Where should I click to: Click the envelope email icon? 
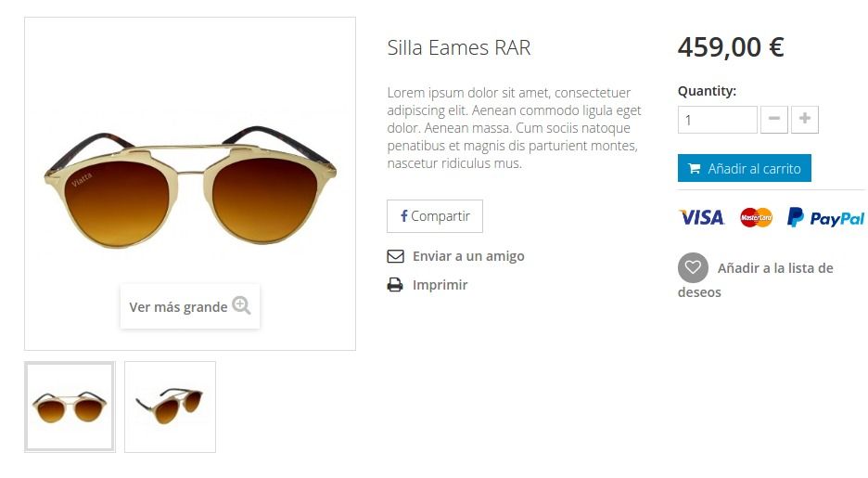click(395, 256)
